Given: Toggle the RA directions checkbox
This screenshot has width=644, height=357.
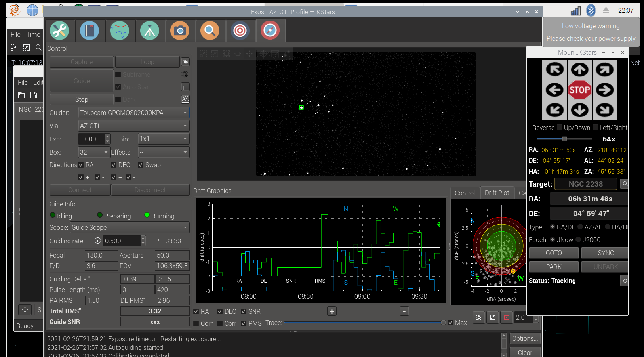Looking at the screenshot, I should pos(81,165).
